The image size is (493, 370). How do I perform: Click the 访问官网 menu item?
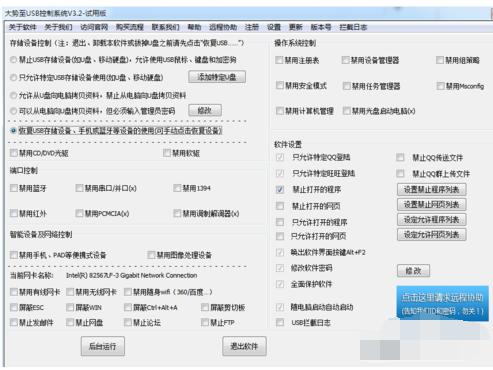tap(94, 27)
